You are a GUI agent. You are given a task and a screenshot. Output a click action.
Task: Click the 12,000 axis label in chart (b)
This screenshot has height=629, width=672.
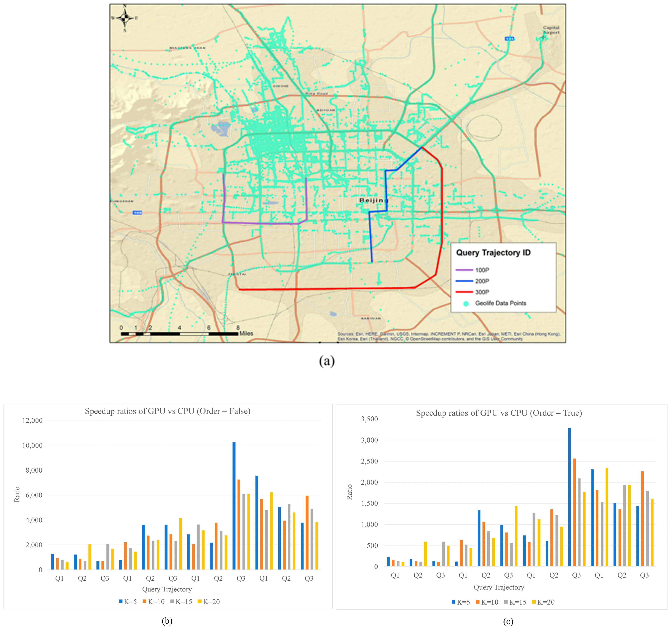pos(32,421)
